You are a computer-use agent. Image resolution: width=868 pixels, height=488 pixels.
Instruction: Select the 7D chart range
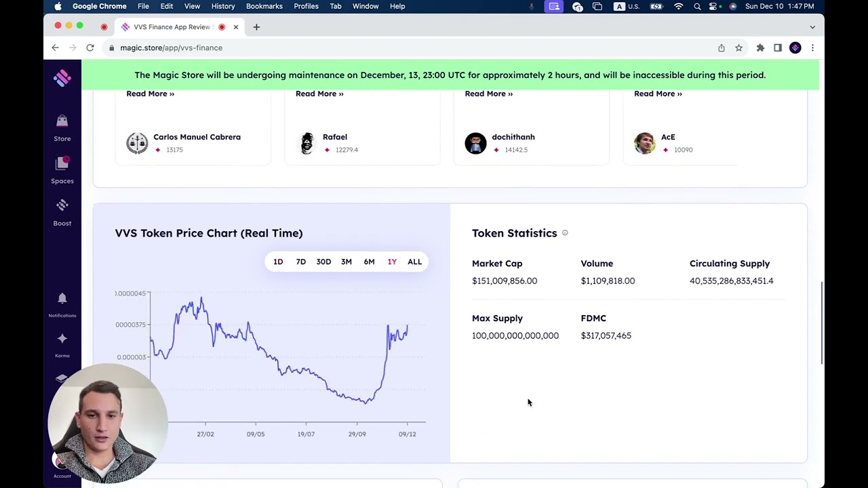point(301,262)
